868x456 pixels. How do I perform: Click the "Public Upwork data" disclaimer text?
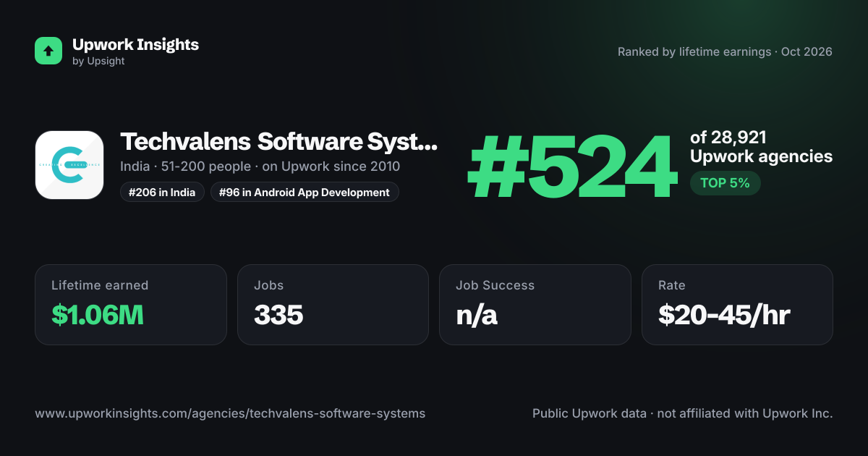683,414
